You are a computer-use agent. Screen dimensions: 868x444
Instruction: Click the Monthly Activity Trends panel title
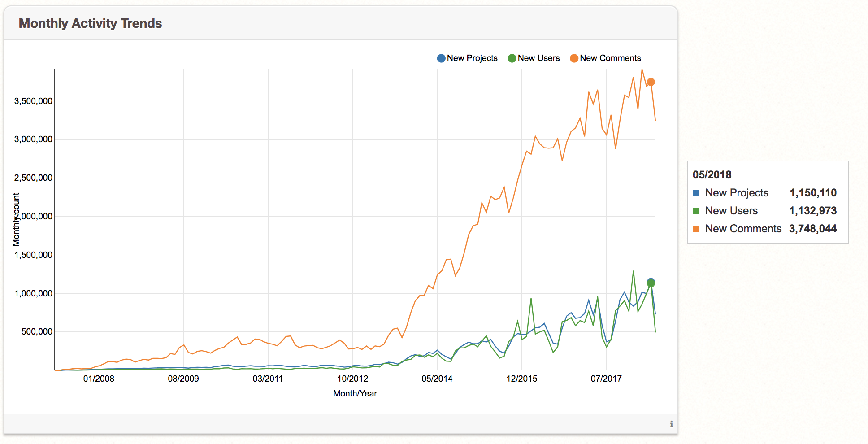90,23
